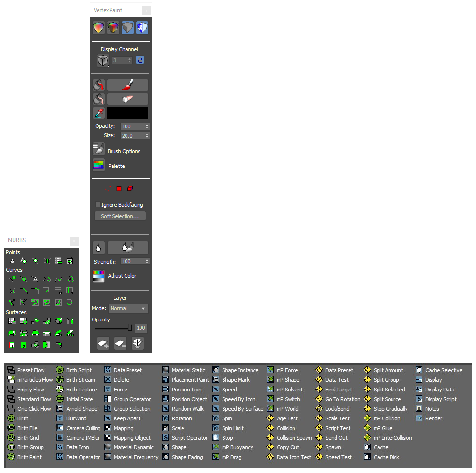
Task: Toggle the Display Channel lock icon
Action: point(140,60)
